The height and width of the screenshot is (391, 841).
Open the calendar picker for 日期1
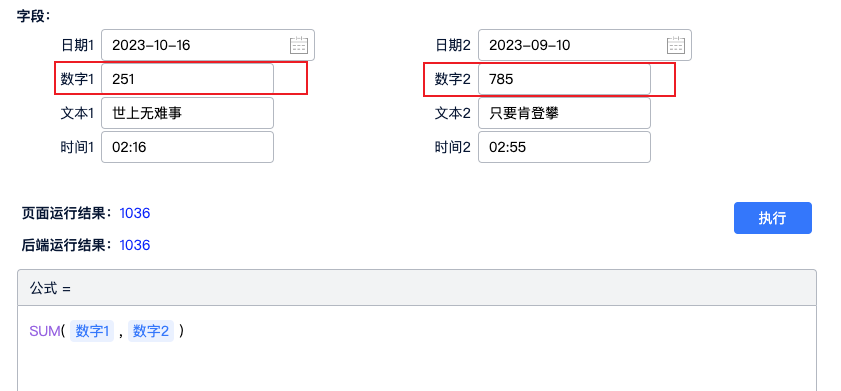click(299, 45)
